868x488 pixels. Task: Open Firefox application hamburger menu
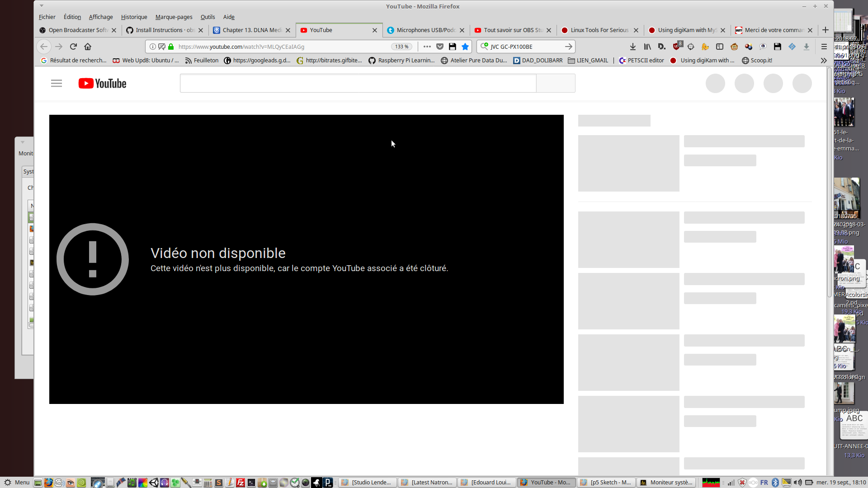pyautogui.click(x=824, y=47)
